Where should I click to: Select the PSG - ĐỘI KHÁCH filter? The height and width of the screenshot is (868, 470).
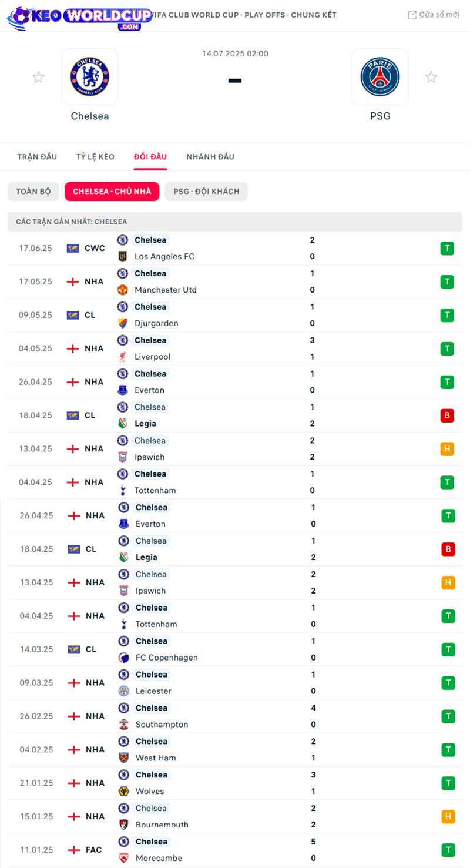(x=206, y=192)
